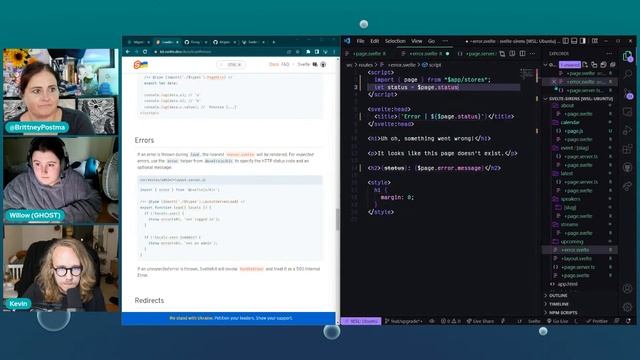Switch to the +error.svelte editor tab
The height and width of the screenshot is (360, 640).
[425, 53]
